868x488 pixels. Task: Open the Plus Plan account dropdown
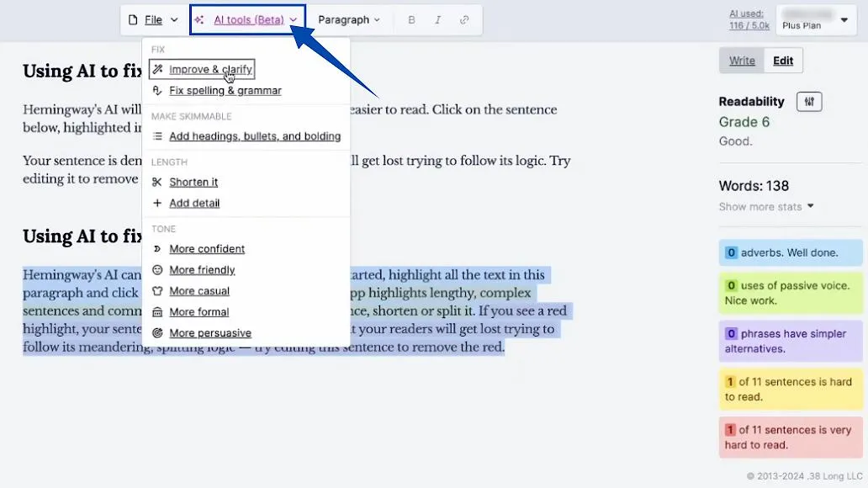(815, 19)
